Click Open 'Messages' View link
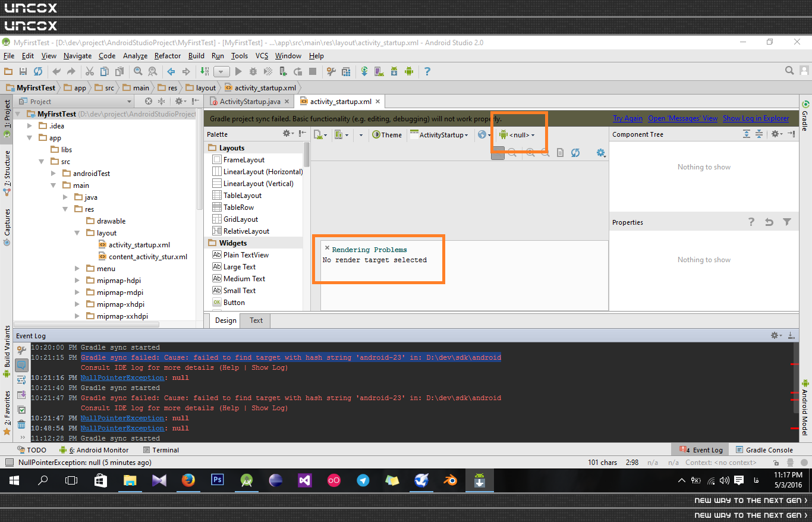 (682, 118)
